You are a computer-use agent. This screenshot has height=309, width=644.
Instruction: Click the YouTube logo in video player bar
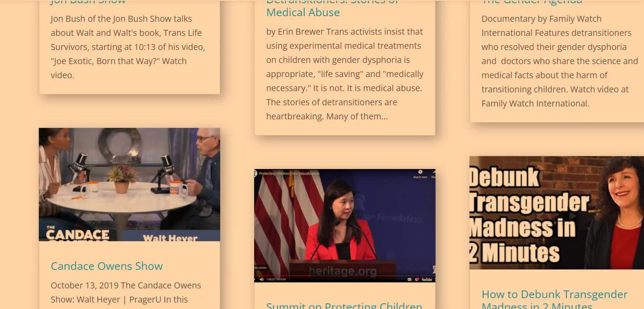tap(427, 280)
